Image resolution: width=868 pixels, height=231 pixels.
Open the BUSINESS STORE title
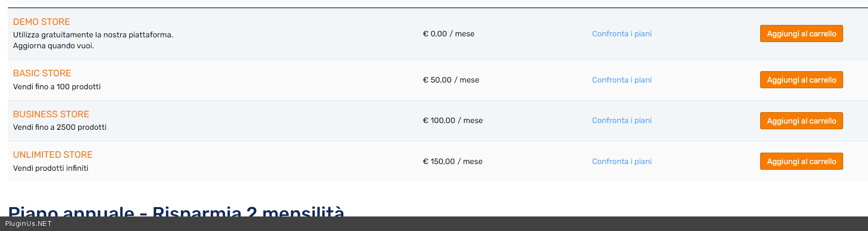click(x=51, y=114)
